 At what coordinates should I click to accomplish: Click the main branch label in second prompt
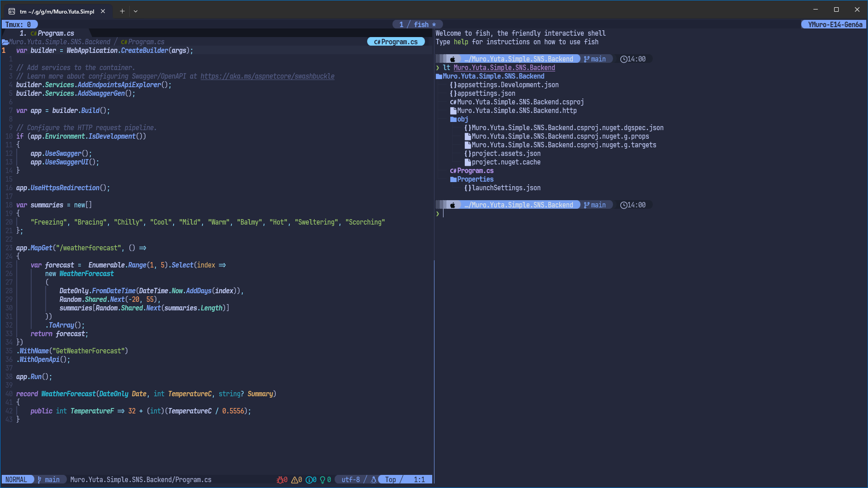click(599, 205)
